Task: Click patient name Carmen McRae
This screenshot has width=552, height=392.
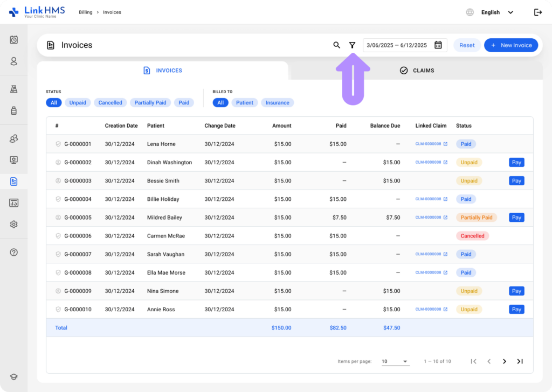Action: [x=166, y=236]
